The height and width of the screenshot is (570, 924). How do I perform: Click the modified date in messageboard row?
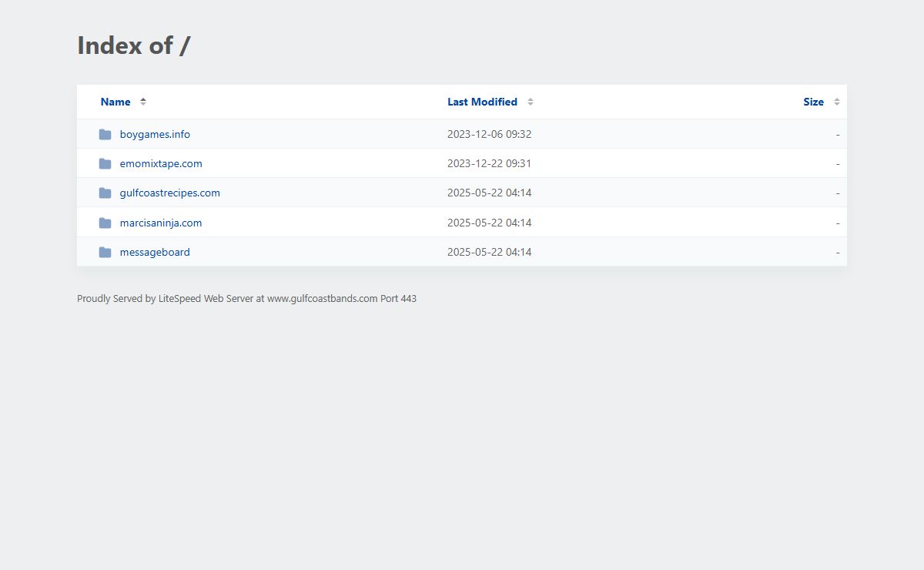point(490,252)
